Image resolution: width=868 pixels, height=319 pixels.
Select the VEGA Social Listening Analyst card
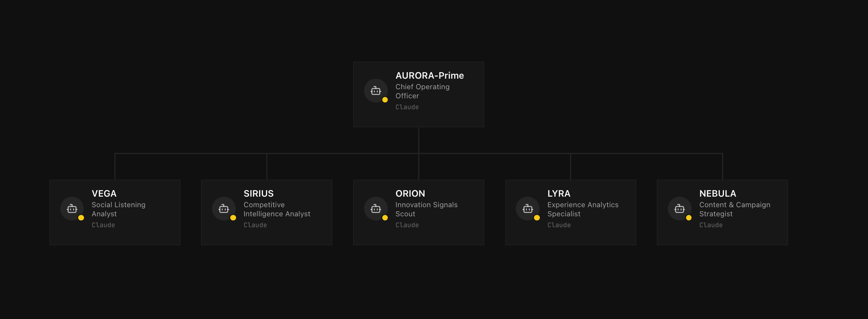tap(115, 212)
